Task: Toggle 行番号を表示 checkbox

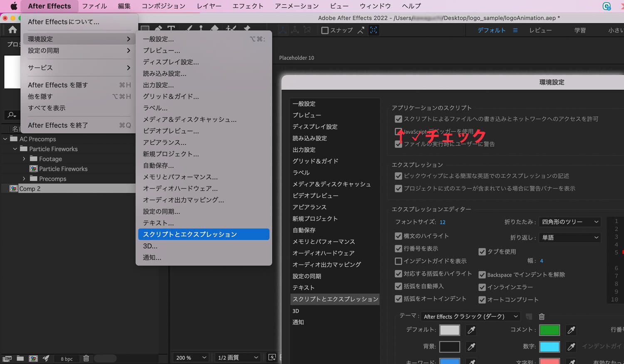Action: click(399, 248)
